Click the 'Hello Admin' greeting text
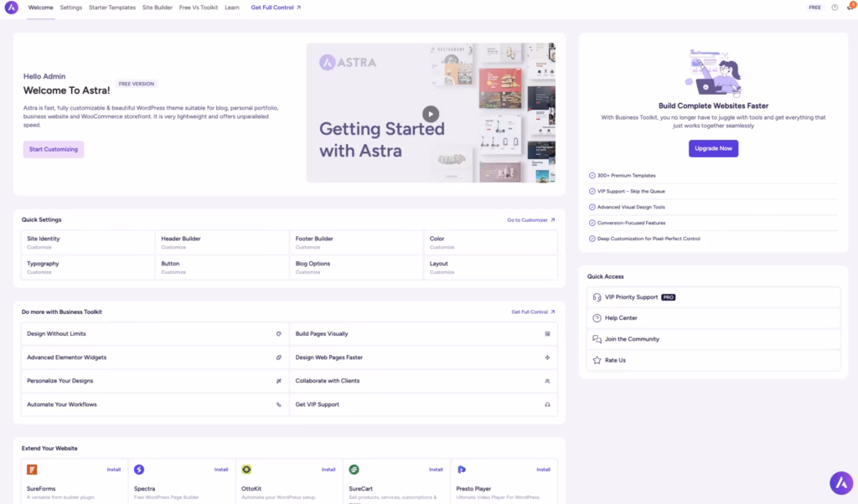 (x=44, y=76)
